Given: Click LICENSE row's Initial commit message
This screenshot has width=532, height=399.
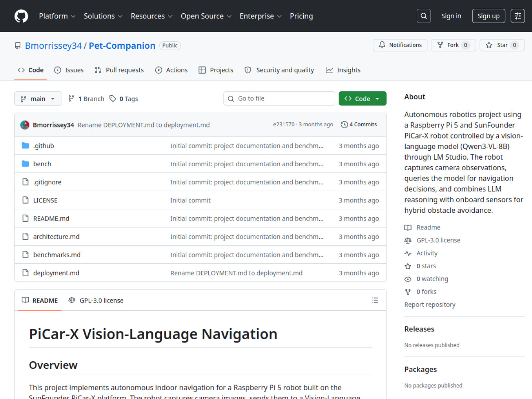Looking at the screenshot, I should 190,200.
